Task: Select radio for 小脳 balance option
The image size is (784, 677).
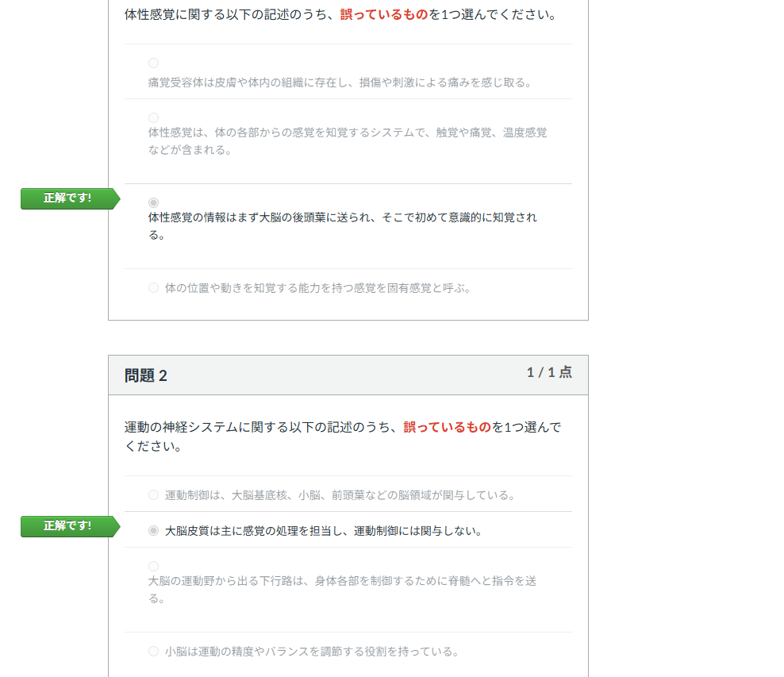Action: tap(153, 652)
